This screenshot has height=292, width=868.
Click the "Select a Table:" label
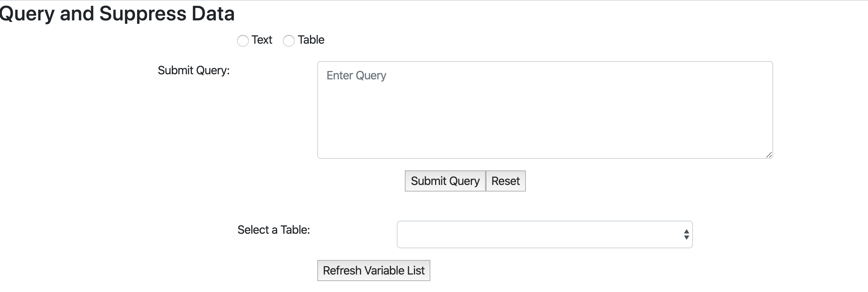tap(274, 230)
